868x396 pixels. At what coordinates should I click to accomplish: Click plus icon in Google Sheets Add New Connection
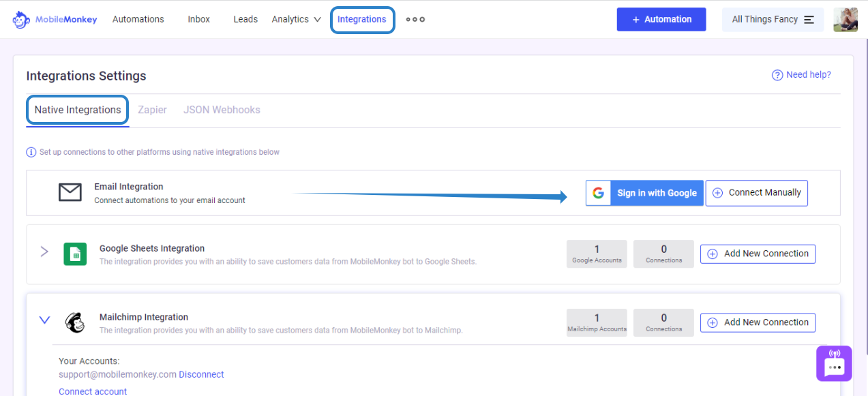point(713,254)
